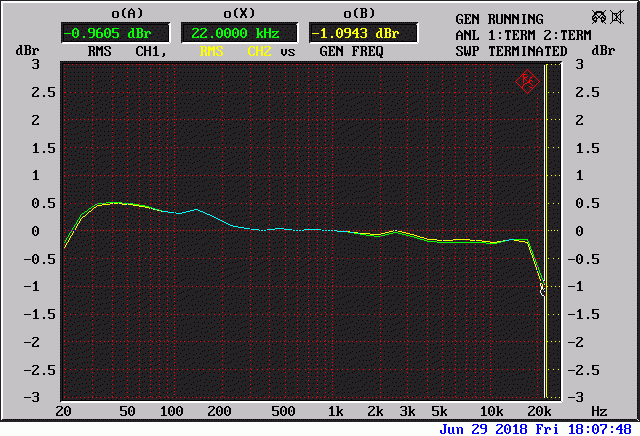This screenshot has height=436, width=640.
Task: Click the right axis 'dBr' unit label
Action: 603,51
